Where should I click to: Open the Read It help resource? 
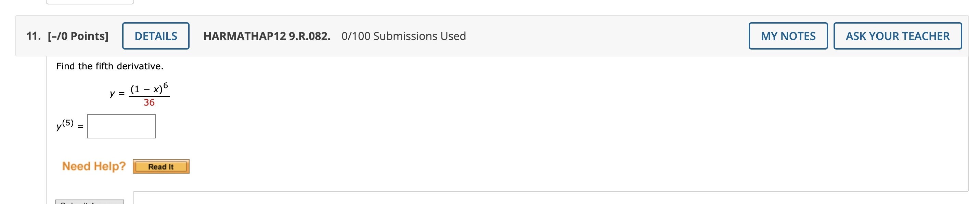161,166
